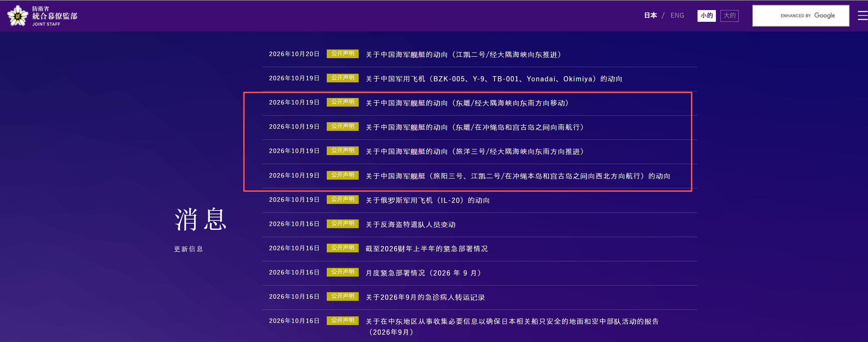The width and height of the screenshot is (868, 342).
Task: Click the date on the 反海盗特遣队 row
Action: click(294, 224)
